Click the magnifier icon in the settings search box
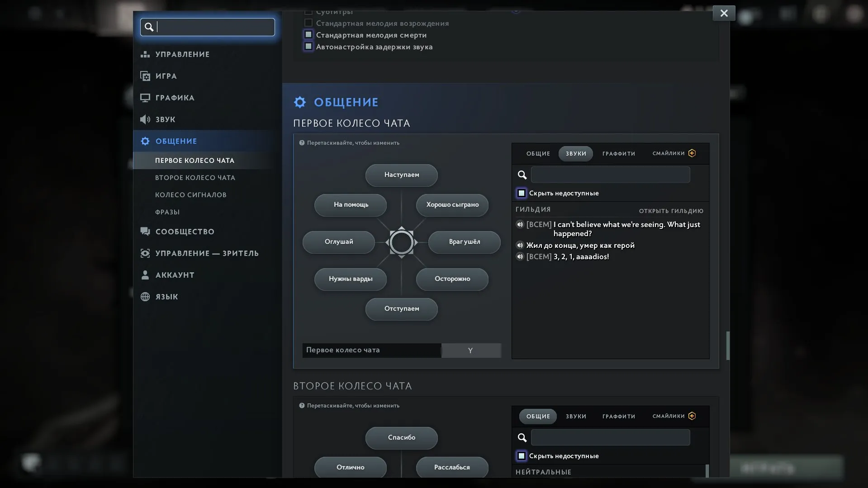Image resolution: width=868 pixels, height=488 pixels. [x=149, y=27]
